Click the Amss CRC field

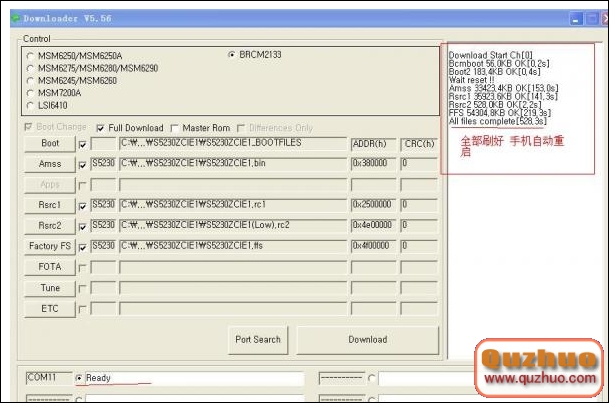click(419, 164)
